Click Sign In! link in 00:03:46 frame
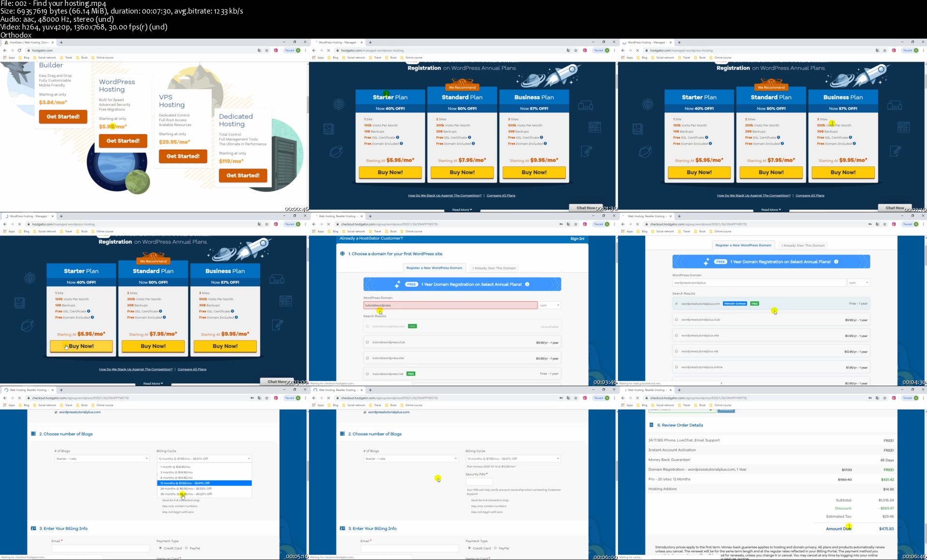Viewport: 927px width, 560px height. point(577,238)
